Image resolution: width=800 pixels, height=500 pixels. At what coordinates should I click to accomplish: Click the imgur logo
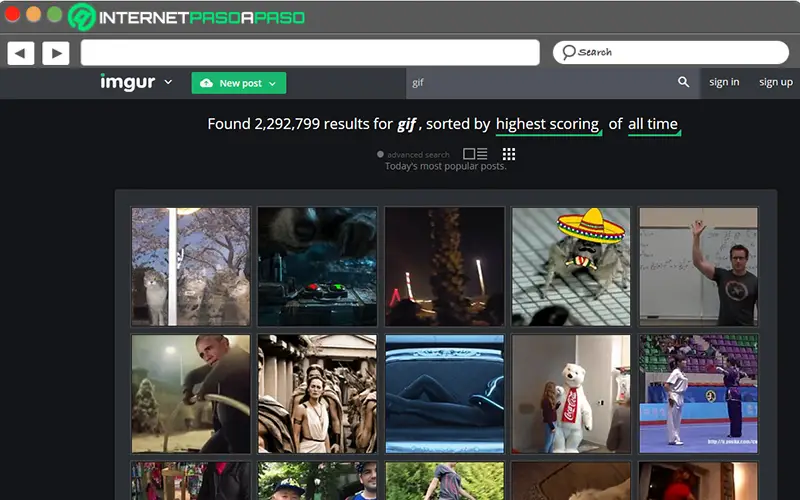pos(128,82)
